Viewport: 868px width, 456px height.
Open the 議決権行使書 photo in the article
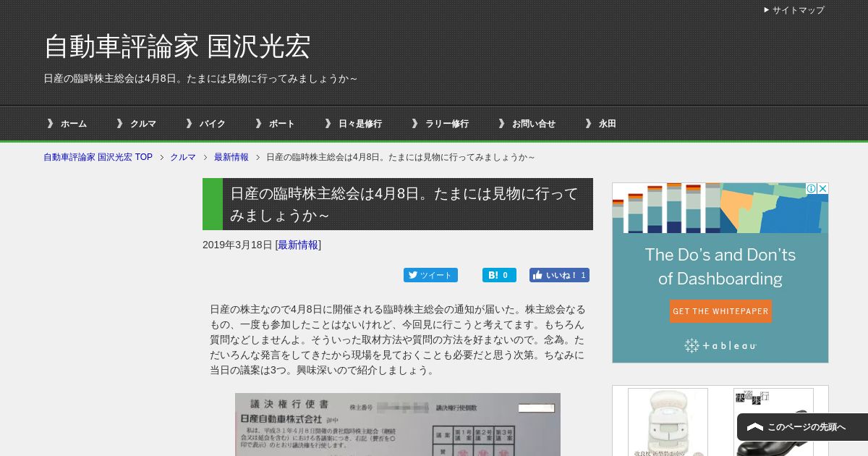pos(398,424)
